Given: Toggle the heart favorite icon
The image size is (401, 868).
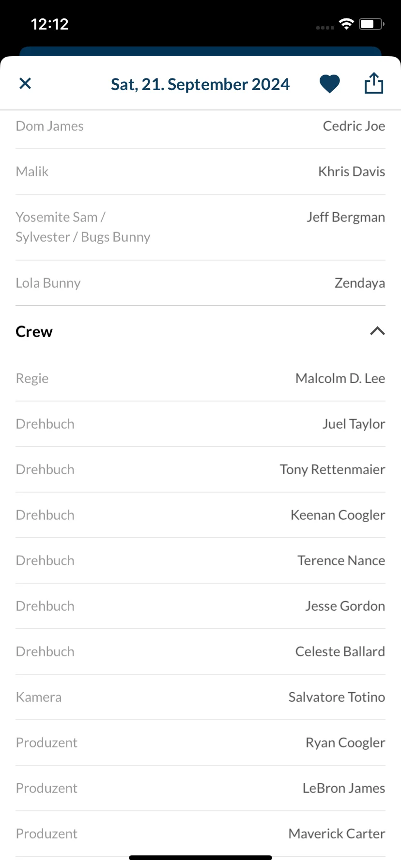Looking at the screenshot, I should [330, 84].
